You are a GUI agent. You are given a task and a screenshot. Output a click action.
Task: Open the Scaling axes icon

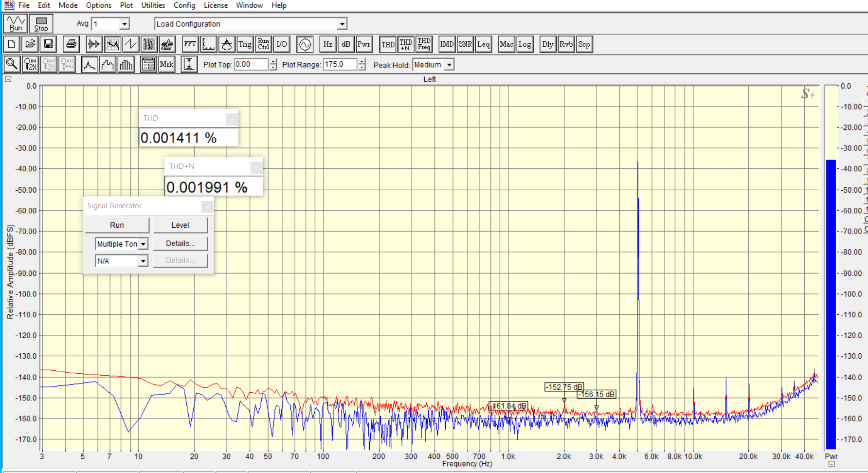209,44
